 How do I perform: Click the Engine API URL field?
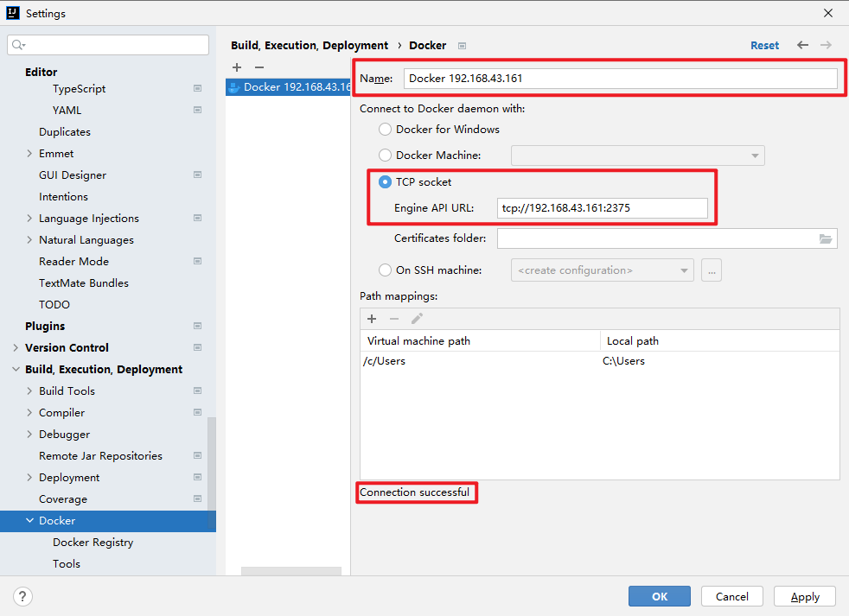tap(602, 208)
